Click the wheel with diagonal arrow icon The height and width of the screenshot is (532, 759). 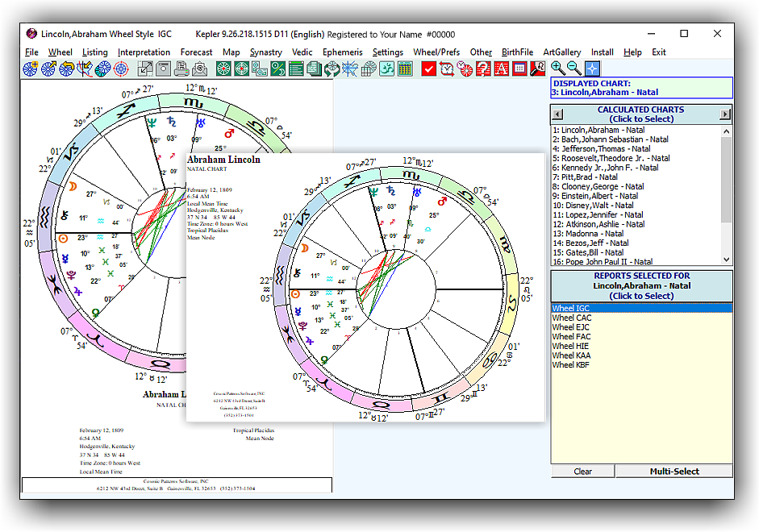[x=48, y=69]
